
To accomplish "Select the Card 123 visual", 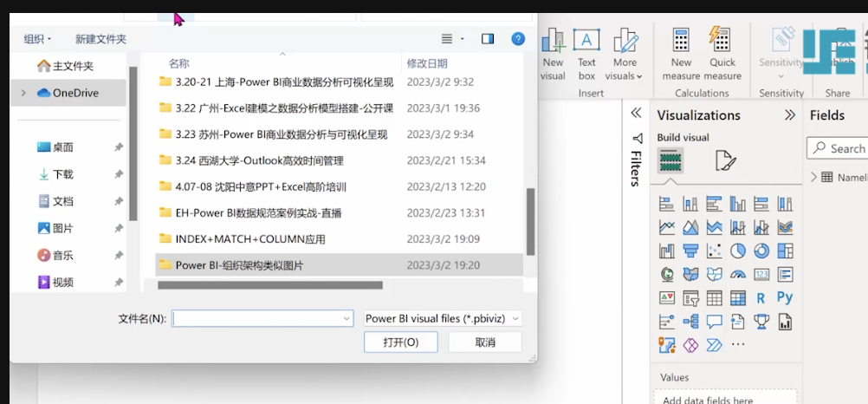I will (x=761, y=274).
